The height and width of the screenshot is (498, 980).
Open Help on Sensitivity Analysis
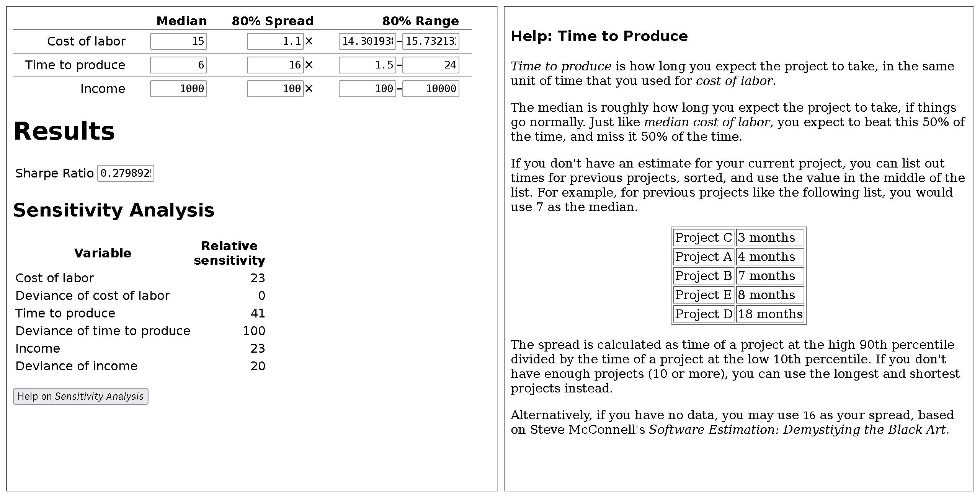tap(81, 396)
